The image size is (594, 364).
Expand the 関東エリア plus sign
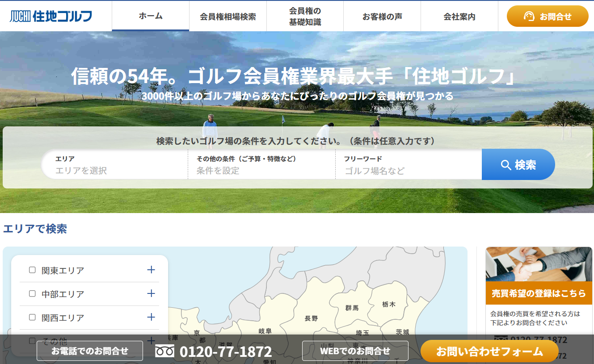pos(151,270)
